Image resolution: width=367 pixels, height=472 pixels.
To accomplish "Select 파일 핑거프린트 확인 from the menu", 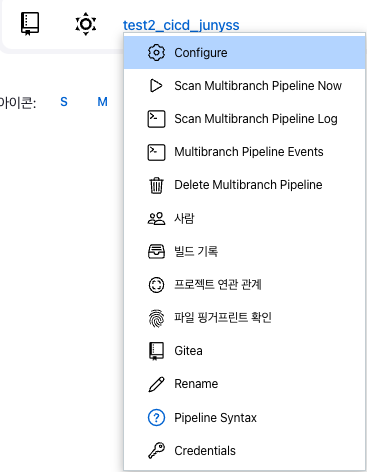I will click(244, 318).
